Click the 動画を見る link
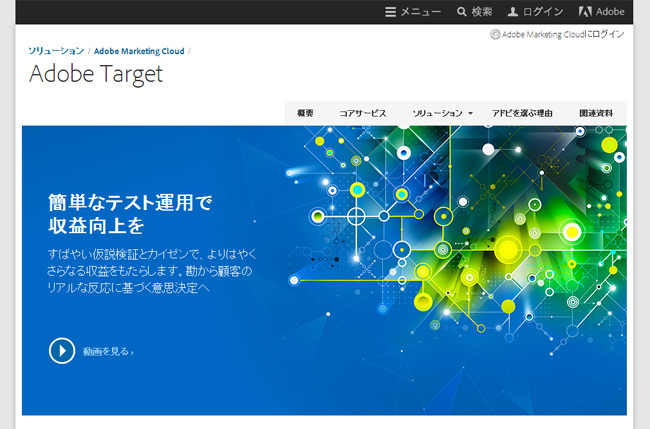Screen dimensions: 650x429 pos(108,351)
